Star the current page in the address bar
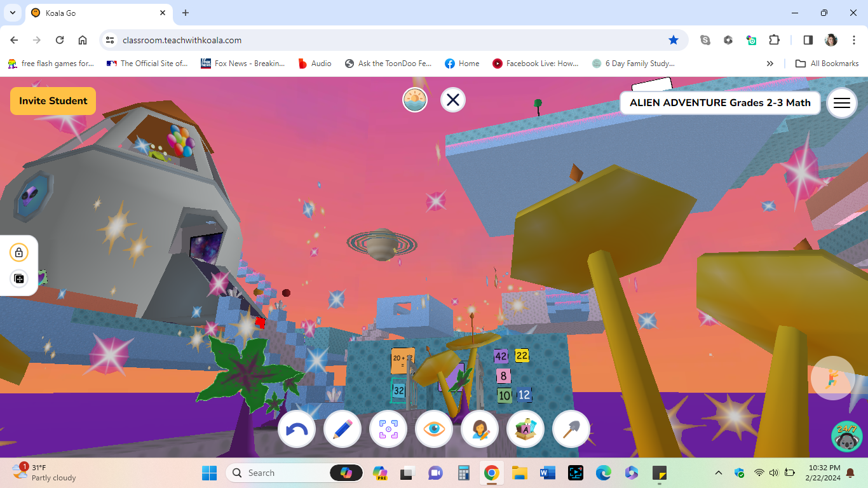 (674, 39)
